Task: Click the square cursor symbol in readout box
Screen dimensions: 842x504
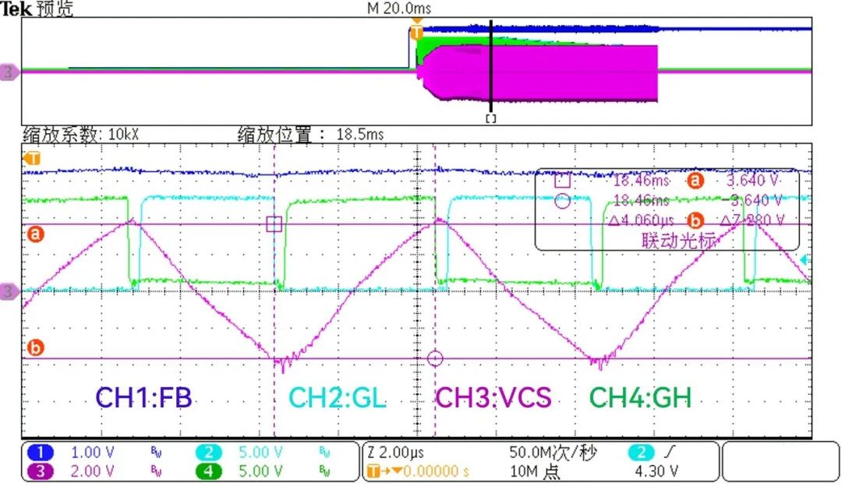Action: [x=562, y=180]
